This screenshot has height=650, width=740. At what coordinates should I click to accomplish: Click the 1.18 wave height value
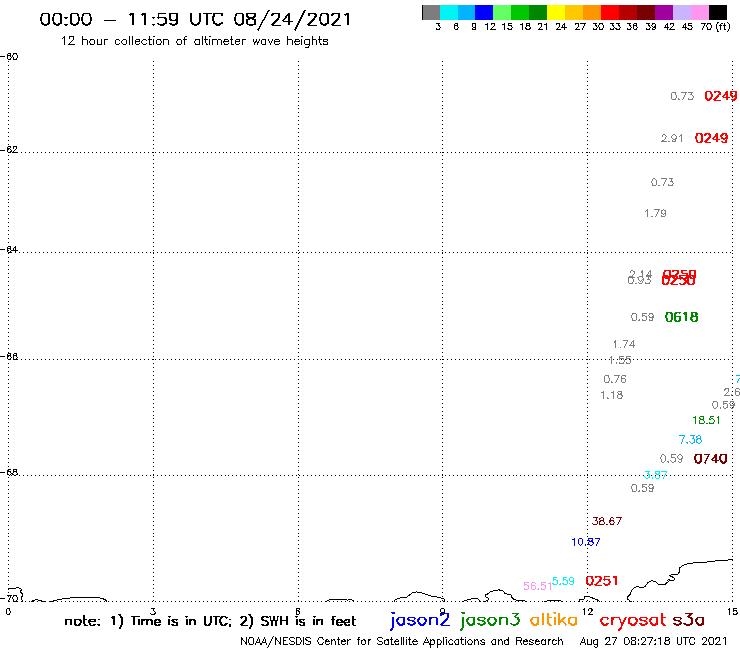point(612,395)
